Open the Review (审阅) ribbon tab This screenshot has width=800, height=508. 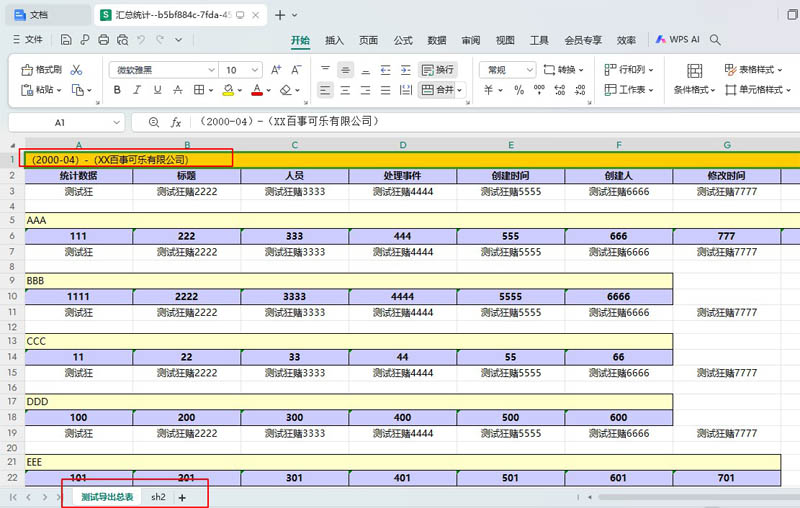point(471,40)
